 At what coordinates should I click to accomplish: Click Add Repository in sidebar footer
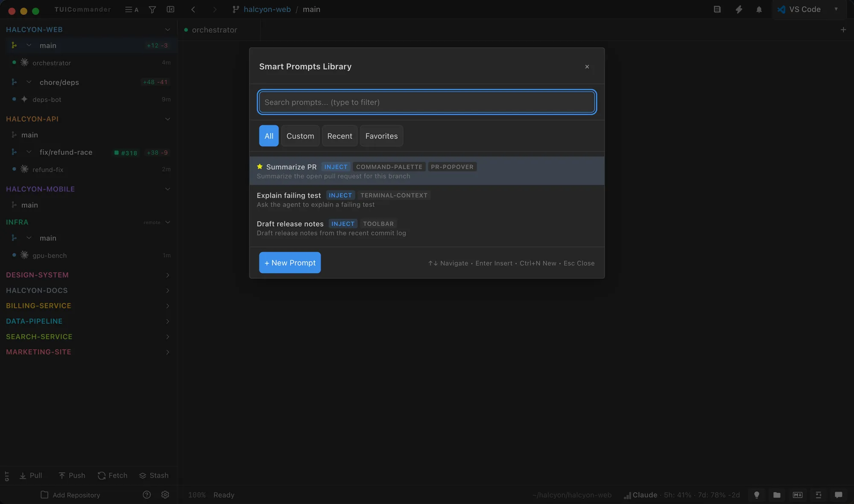70,495
